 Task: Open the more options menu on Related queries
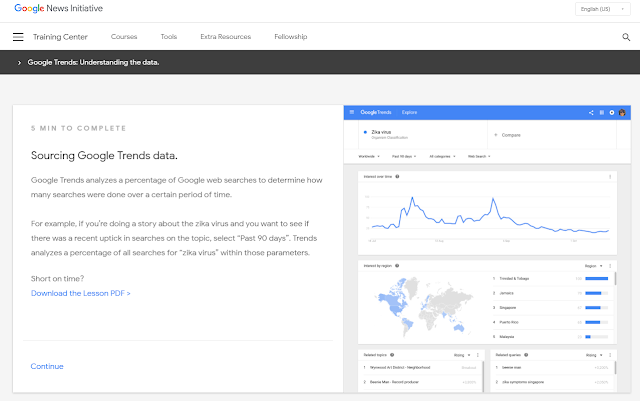point(610,355)
